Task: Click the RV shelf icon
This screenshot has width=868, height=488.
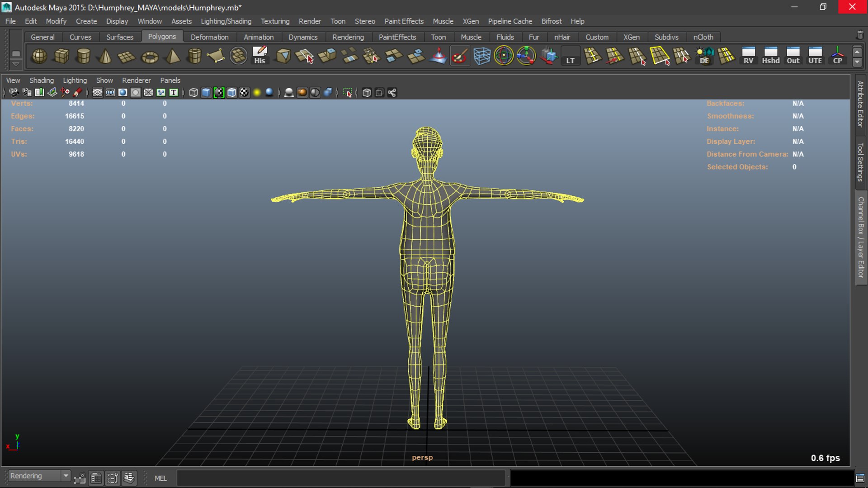Action: 749,56
